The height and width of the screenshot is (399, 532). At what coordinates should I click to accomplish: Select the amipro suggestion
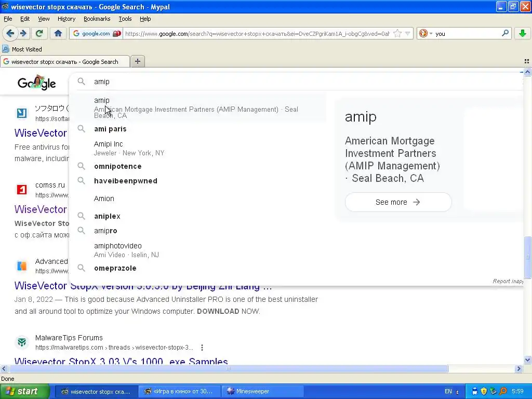coord(197,231)
